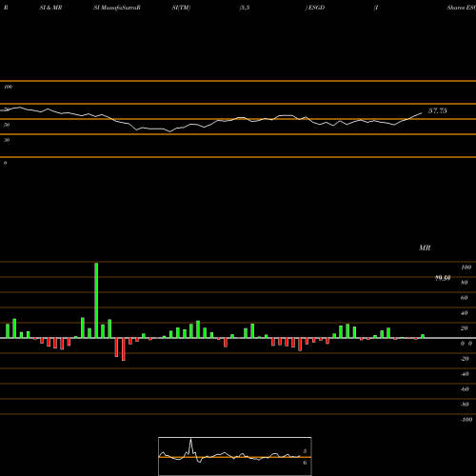Click the ESGD ticker text in the header
The image size is (476, 476).
316,8
